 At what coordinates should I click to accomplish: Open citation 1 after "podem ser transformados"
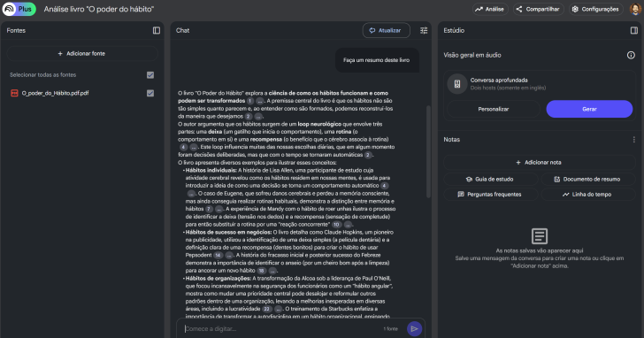coord(250,101)
